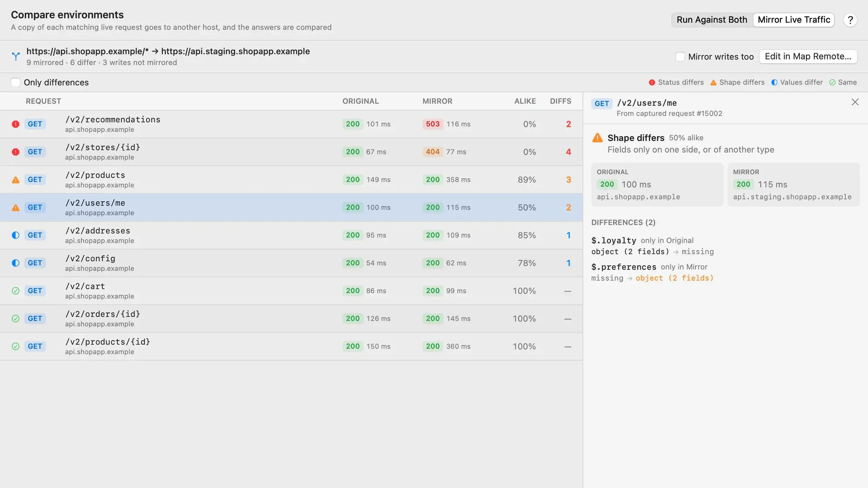Click the blue values-differ icon for /v2/config
Screen dimensions: 868x488
pyautogui.click(x=16, y=263)
